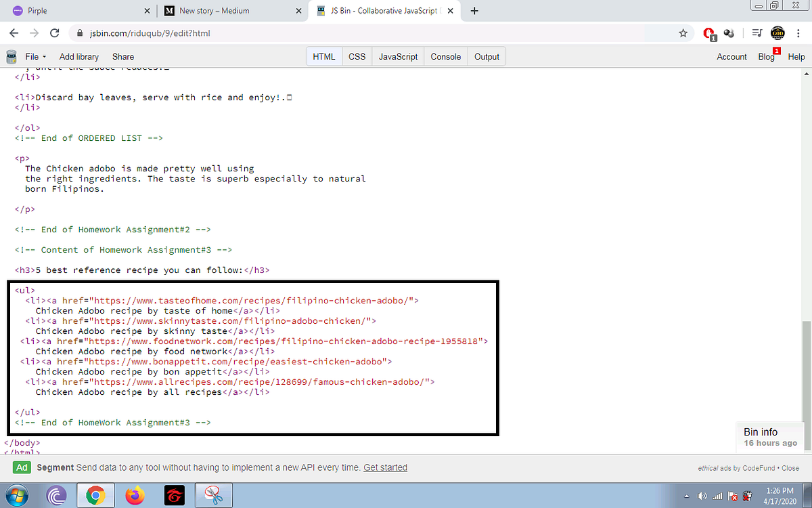Open Add library

pyautogui.click(x=78, y=56)
